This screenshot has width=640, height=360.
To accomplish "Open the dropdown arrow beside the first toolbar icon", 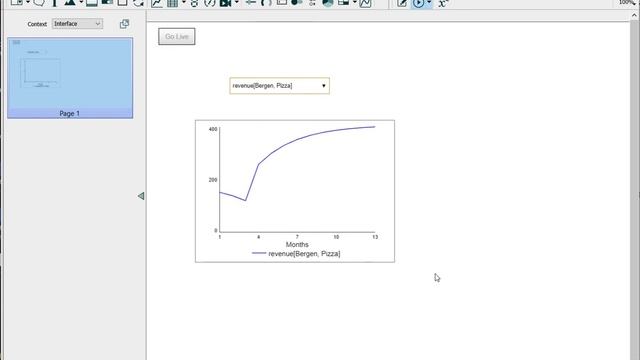I will tap(28, 3).
